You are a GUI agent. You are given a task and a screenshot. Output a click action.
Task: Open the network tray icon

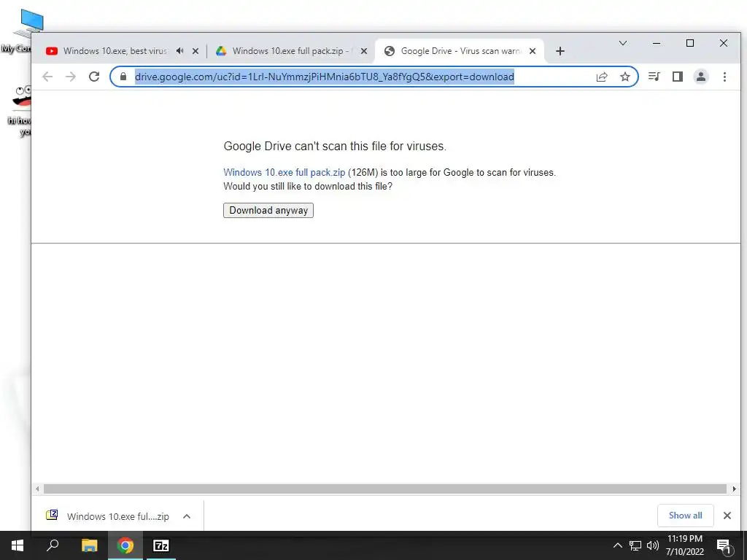pyautogui.click(x=635, y=545)
